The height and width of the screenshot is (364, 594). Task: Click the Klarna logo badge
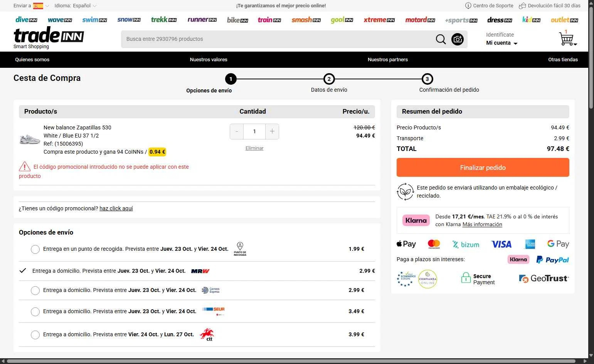point(416,220)
